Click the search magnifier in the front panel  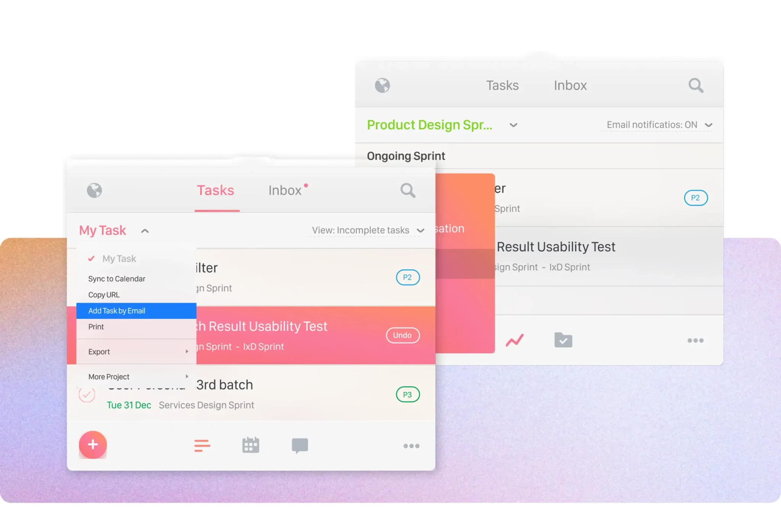point(408,190)
